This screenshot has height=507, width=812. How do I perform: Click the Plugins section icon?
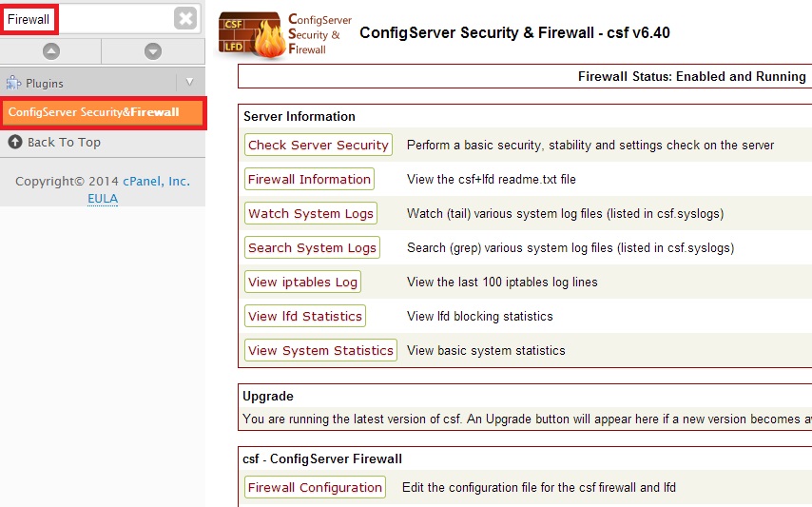click(13, 83)
